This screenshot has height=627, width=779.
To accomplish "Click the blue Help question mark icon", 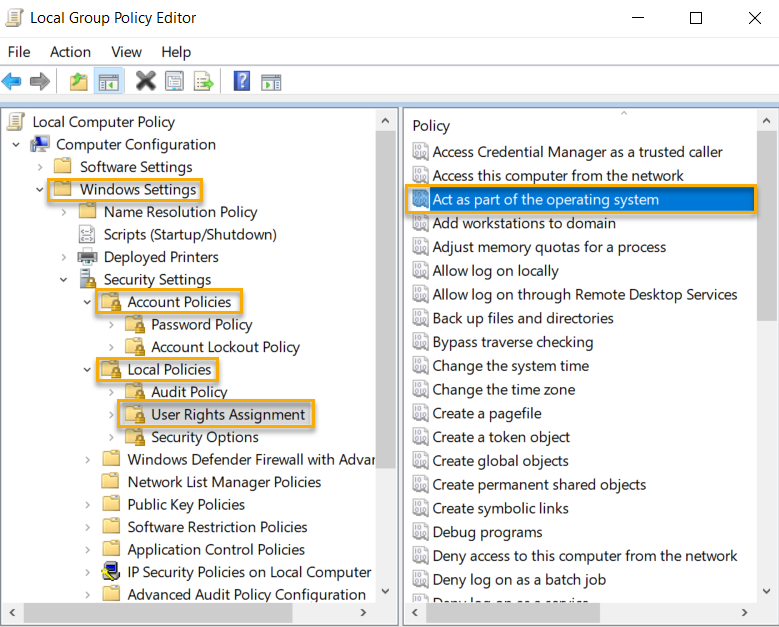I will coord(242,82).
